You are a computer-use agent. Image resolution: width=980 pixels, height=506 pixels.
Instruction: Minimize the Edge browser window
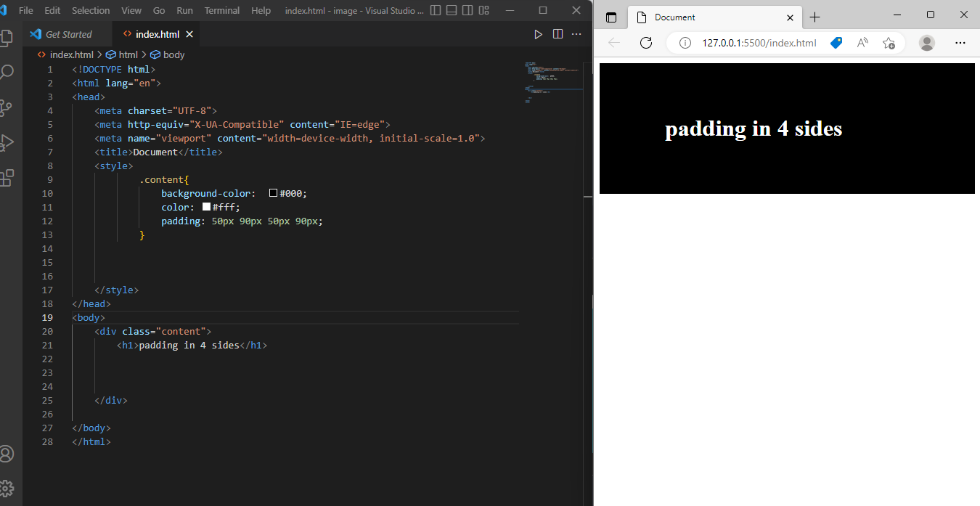click(897, 15)
